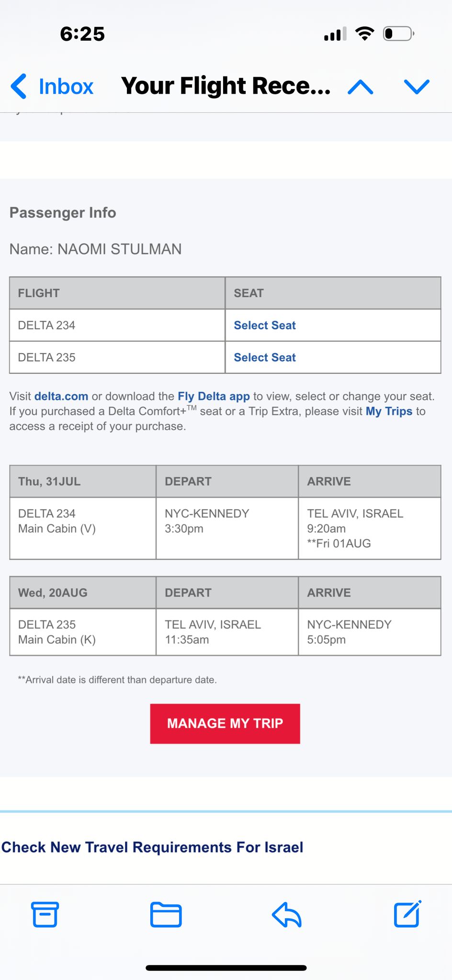Tap the battery indicator in status bar
Viewport: 452px width, 980px height.
(398, 33)
